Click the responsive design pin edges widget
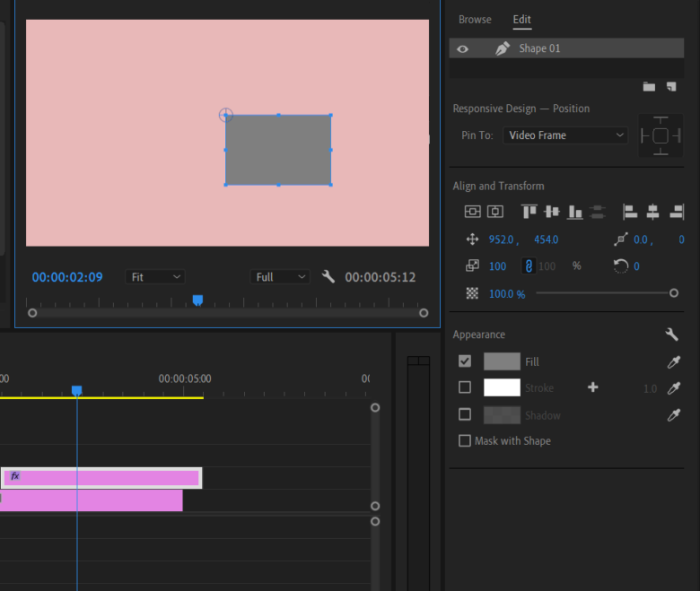 tap(661, 135)
